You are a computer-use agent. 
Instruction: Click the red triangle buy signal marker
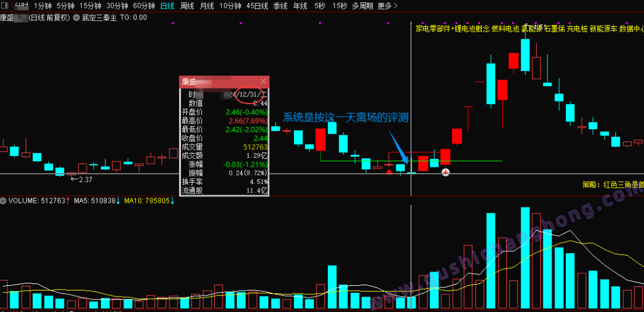[x=389, y=171]
